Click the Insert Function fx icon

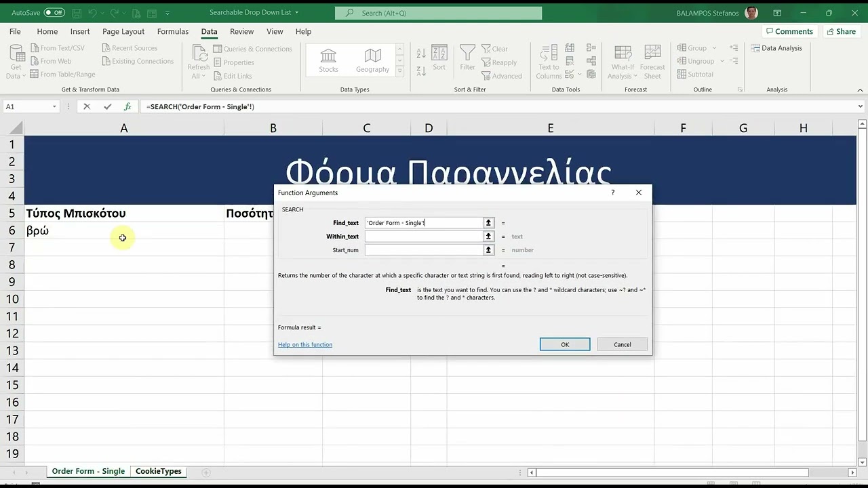[127, 106]
